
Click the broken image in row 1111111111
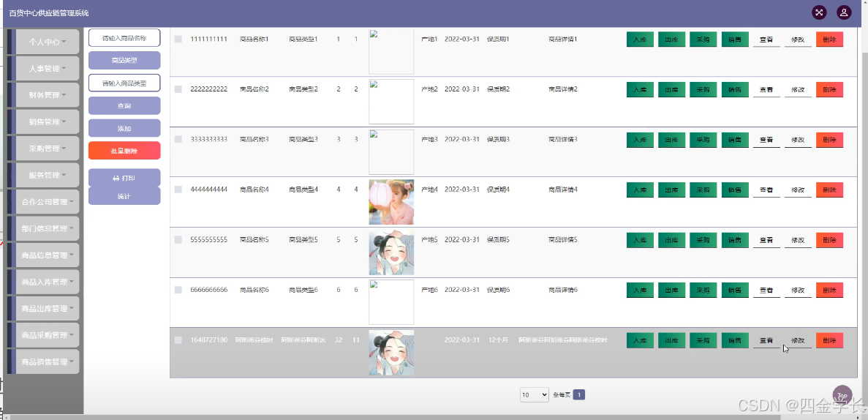(x=391, y=51)
